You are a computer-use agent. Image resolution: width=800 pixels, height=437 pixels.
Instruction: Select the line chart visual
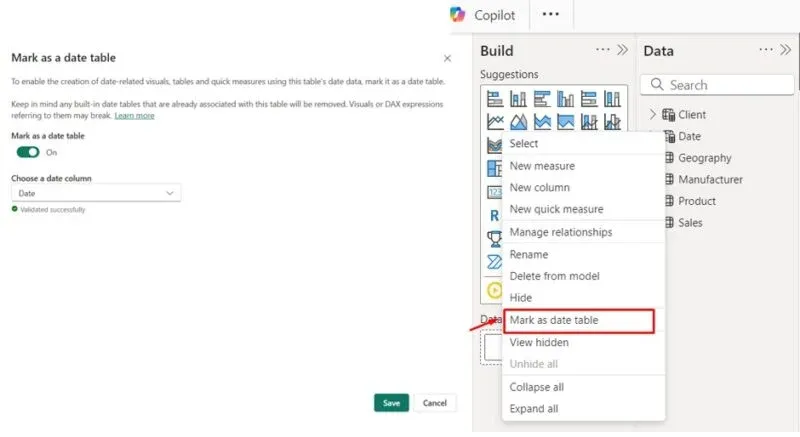click(x=495, y=122)
